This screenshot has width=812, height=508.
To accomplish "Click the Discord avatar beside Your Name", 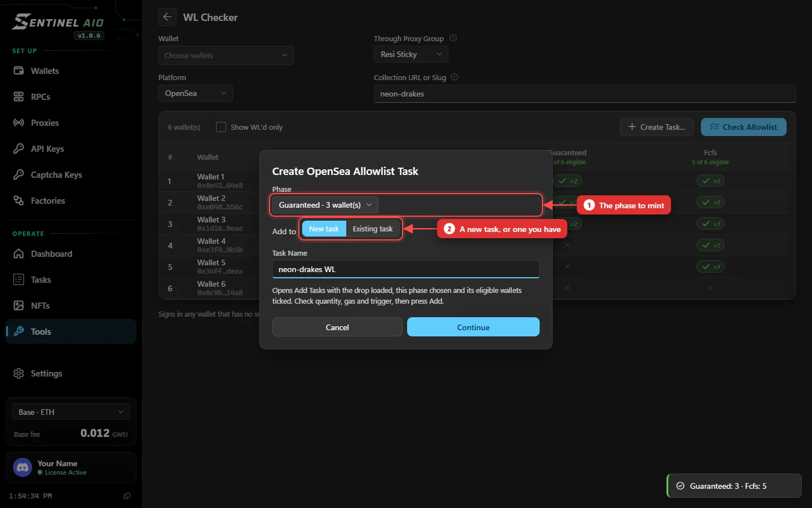I will click(x=23, y=467).
